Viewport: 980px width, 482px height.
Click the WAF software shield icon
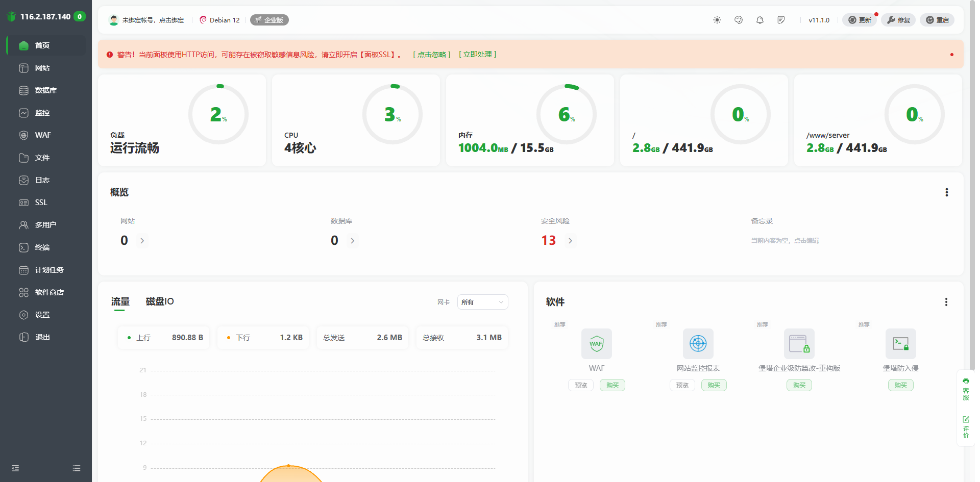[x=596, y=344]
